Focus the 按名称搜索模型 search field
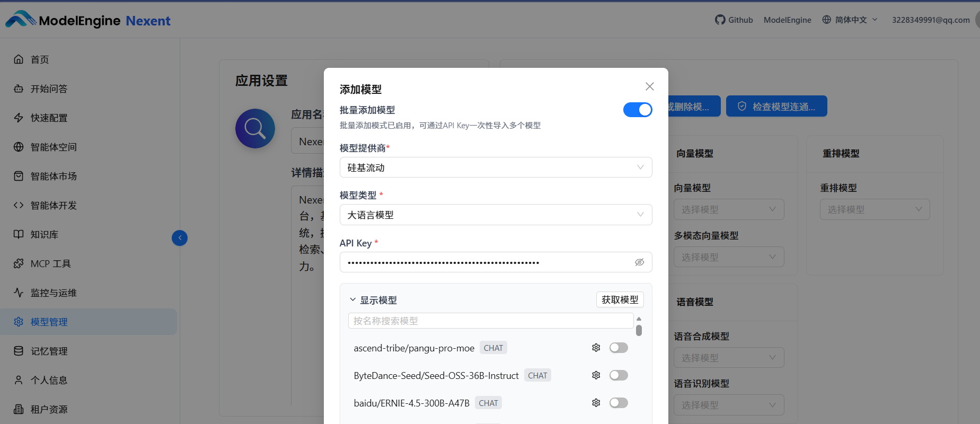Screen dimensions: 980x424 (491, 321)
